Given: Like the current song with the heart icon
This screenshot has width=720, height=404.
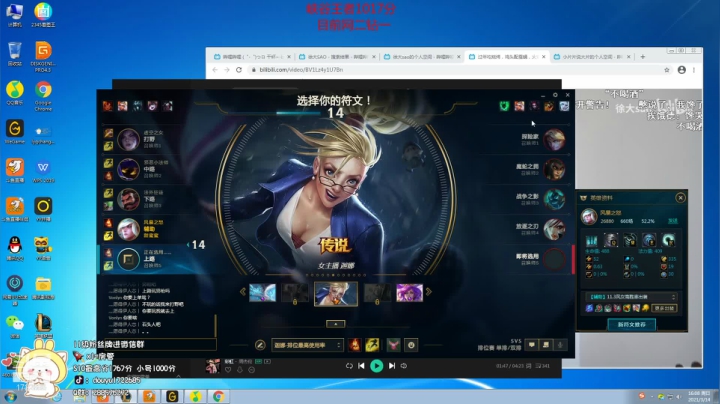Looking at the screenshot, I should [x=228, y=370].
